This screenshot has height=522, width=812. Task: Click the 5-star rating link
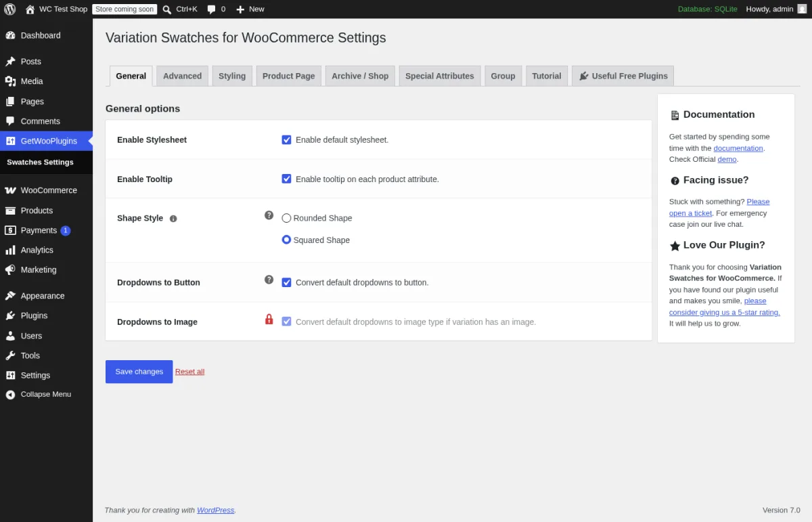tap(725, 307)
